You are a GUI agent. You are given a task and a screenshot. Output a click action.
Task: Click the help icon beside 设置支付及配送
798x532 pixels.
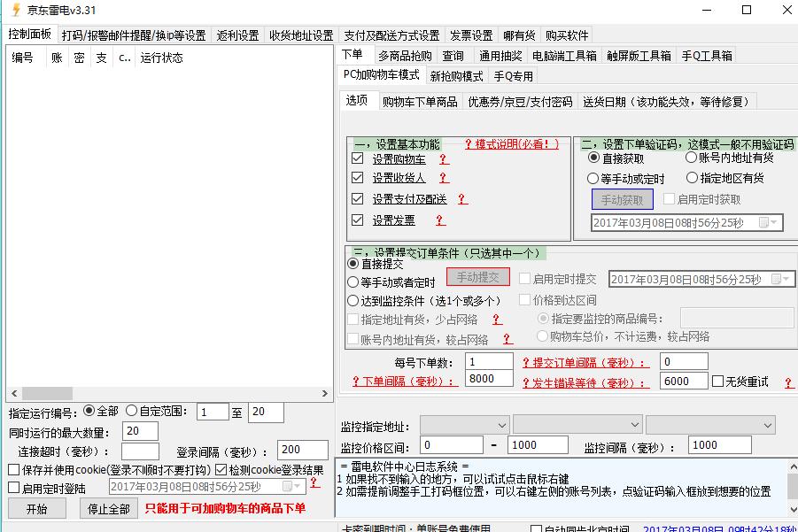461,198
